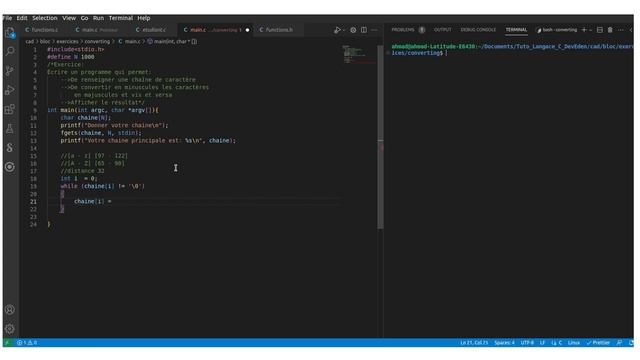Open the Explorer view in the activity bar
The image size is (640, 360).
[x=10, y=33]
